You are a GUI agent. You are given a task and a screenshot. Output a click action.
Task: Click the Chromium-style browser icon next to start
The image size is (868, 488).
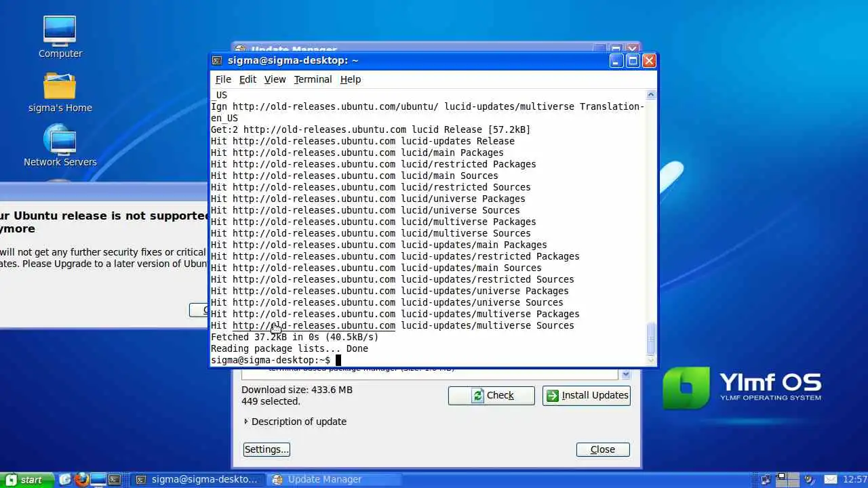65,479
